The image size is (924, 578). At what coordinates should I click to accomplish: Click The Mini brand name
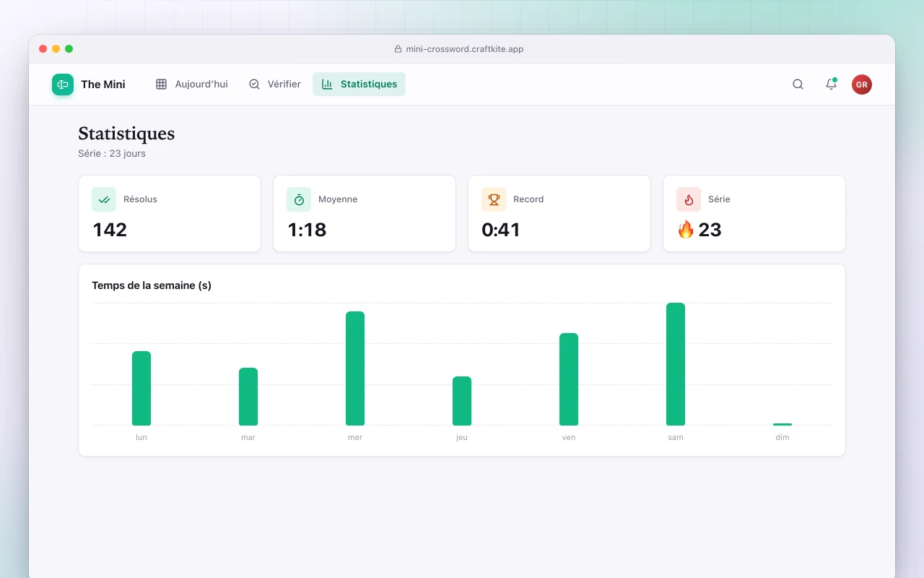pos(103,85)
